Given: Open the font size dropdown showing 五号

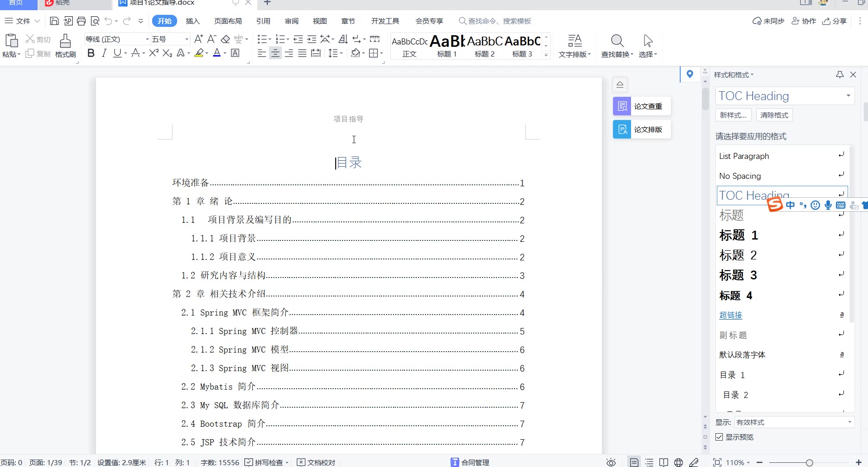Looking at the screenshot, I should pos(186,39).
